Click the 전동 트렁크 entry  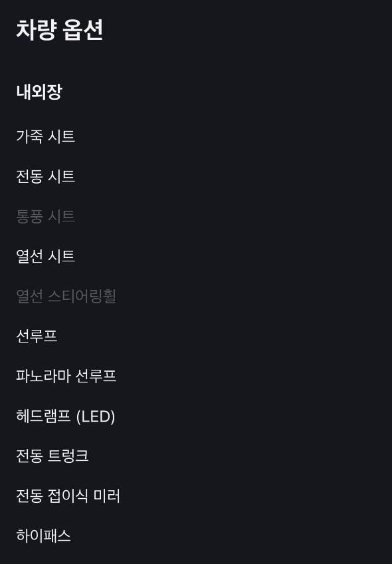(x=52, y=456)
